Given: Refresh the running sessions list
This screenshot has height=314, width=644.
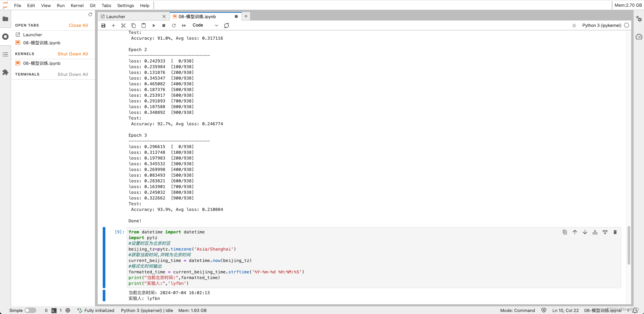Looking at the screenshot, I should point(90,14).
